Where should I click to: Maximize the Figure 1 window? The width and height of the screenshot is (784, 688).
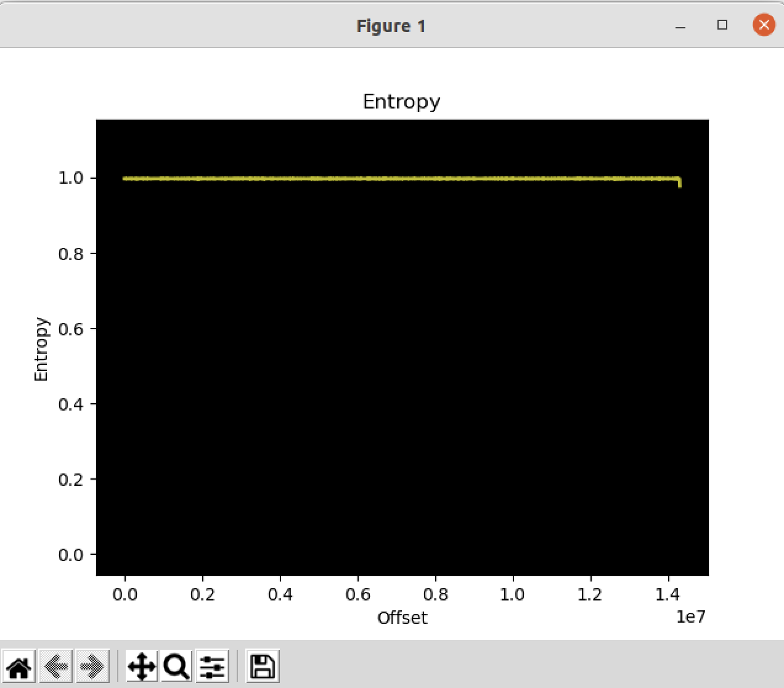pos(722,25)
